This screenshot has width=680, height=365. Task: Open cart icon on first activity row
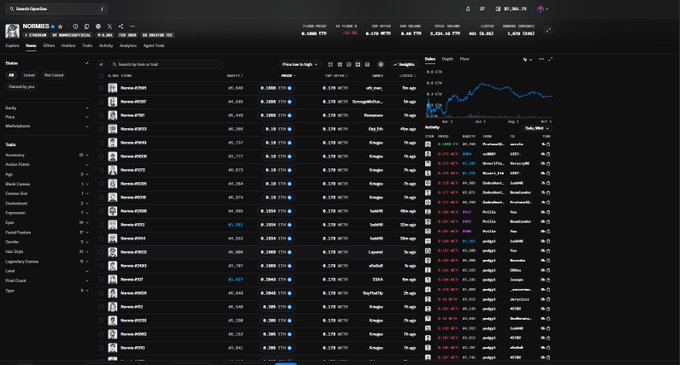548,144
